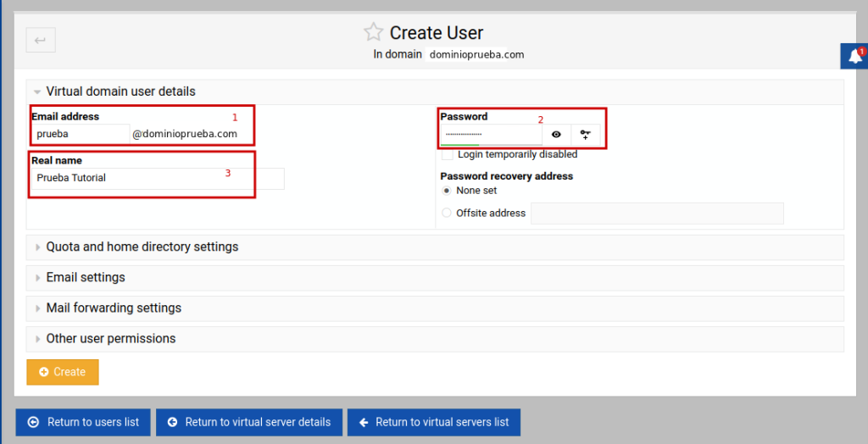The width and height of the screenshot is (868, 444).
Task: Select the Offsite address radio button
Action: (447, 214)
